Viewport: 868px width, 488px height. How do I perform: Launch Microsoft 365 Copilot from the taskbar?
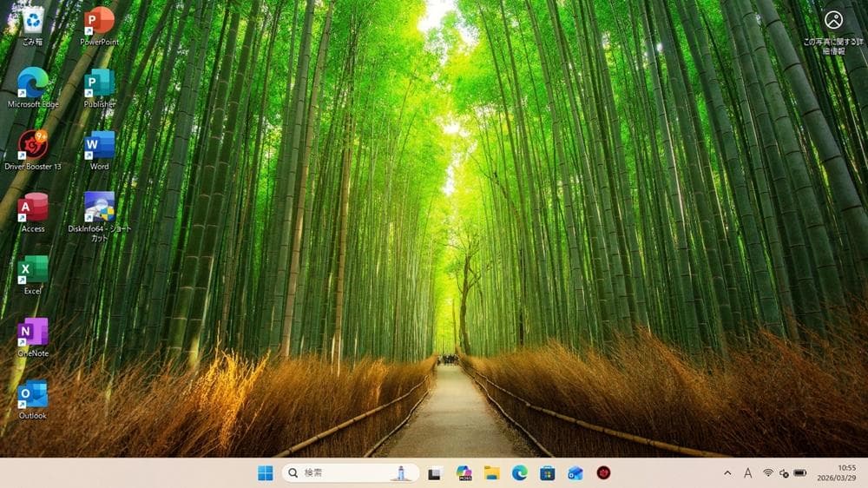[464, 473]
